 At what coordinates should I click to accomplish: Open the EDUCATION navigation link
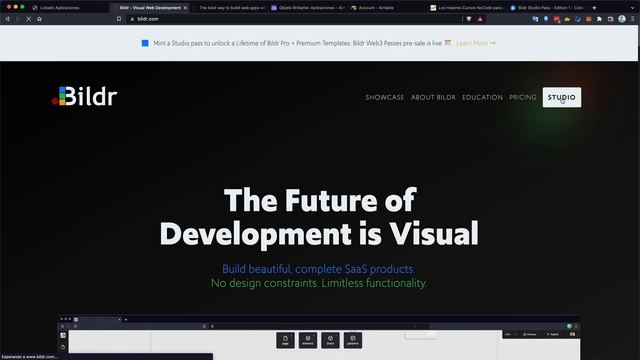pos(482,98)
